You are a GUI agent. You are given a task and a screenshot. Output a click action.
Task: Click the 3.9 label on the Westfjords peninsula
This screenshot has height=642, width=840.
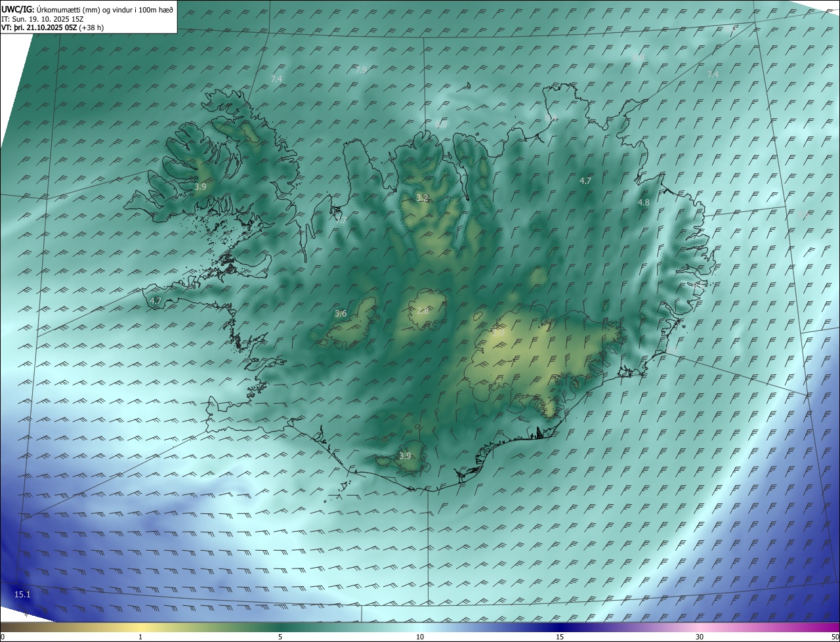point(200,187)
